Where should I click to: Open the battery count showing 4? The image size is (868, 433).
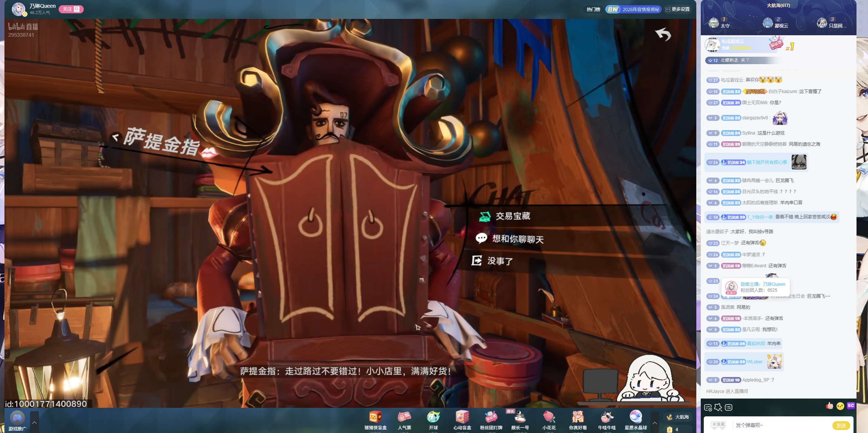click(673, 429)
